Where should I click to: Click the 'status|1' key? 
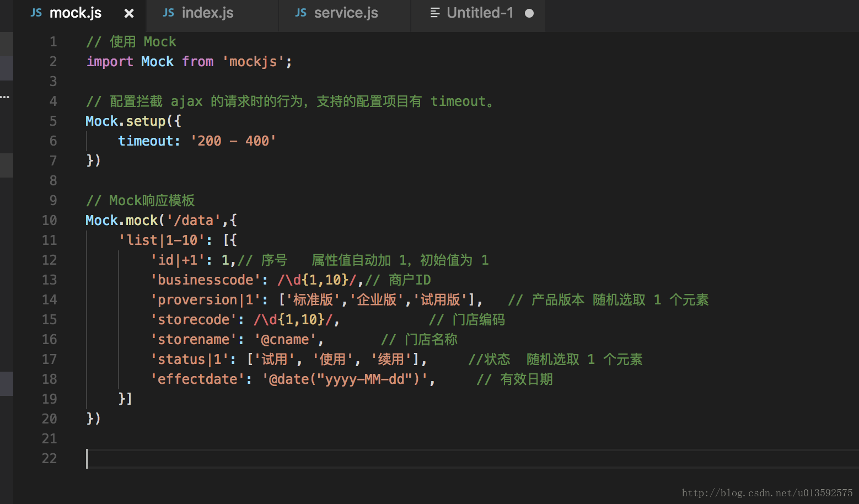189,360
